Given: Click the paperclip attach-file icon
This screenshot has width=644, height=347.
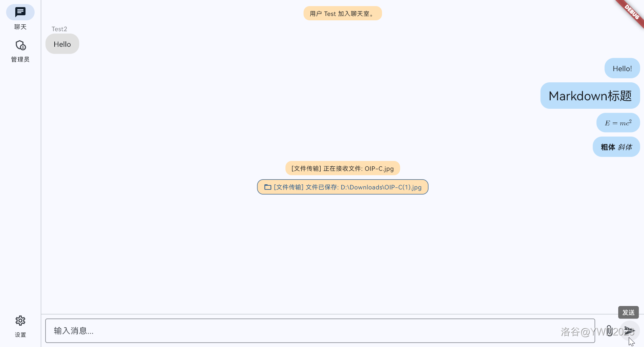Looking at the screenshot, I should [x=609, y=331].
